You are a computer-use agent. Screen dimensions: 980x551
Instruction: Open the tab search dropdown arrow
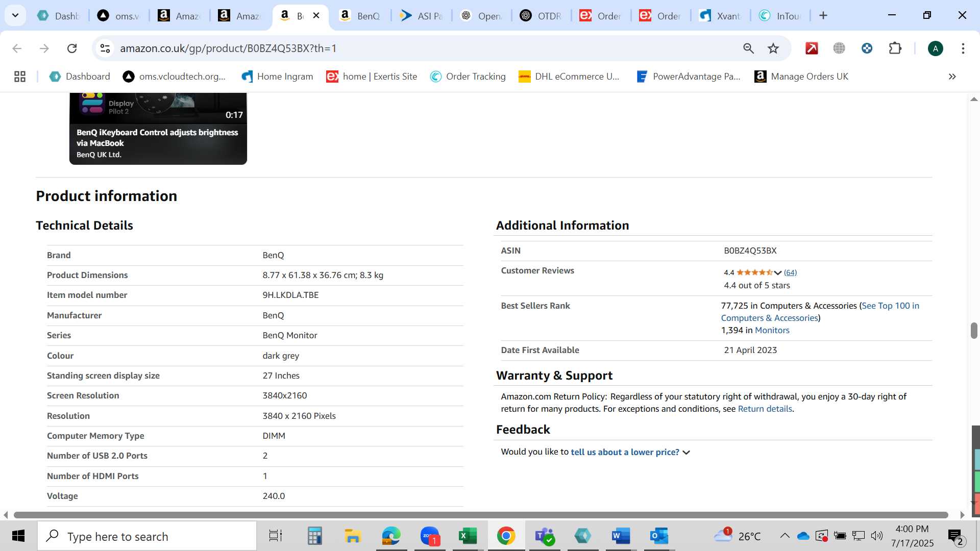(15, 15)
